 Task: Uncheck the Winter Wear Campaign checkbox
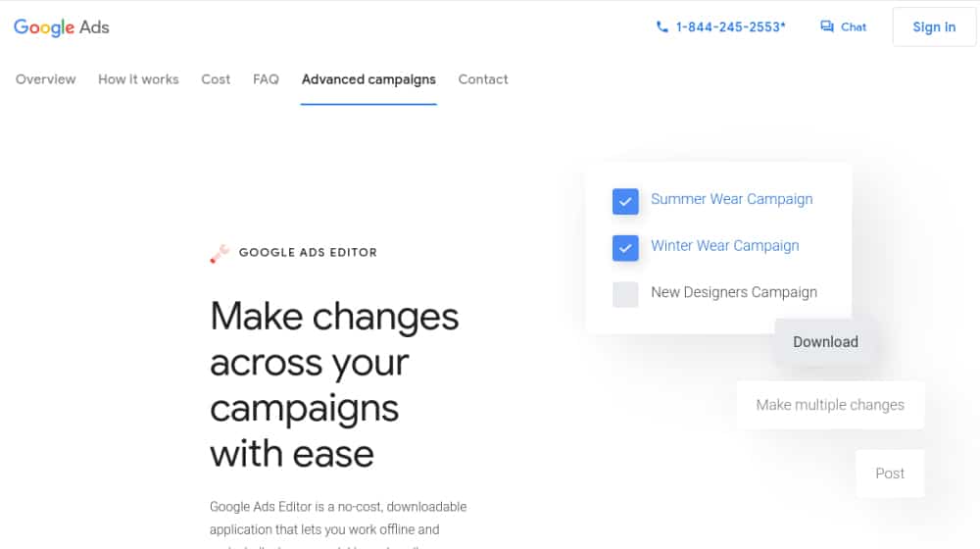[x=625, y=248]
